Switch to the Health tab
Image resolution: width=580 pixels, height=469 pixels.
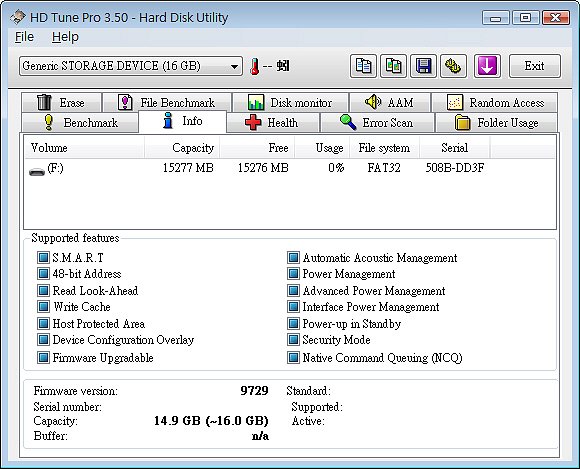(x=273, y=122)
